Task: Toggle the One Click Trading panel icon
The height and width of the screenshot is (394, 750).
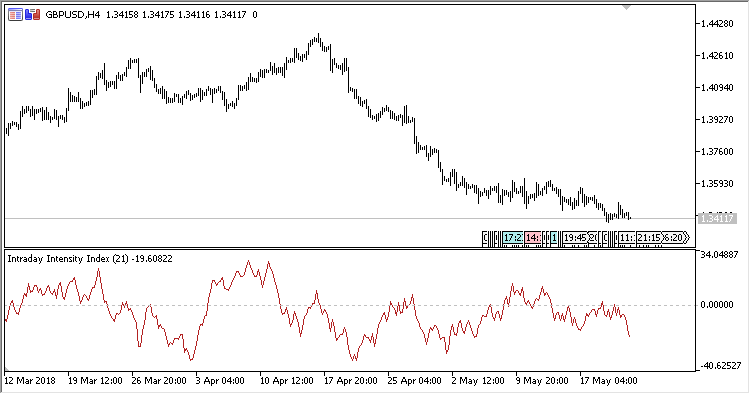Action: click(x=33, y=15)
